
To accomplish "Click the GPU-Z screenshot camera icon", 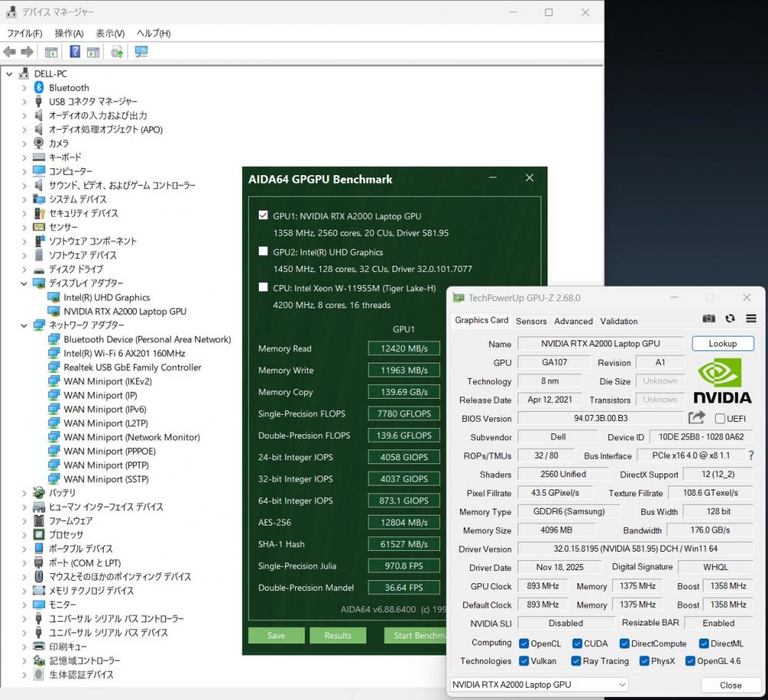I will tap(709, 319).
